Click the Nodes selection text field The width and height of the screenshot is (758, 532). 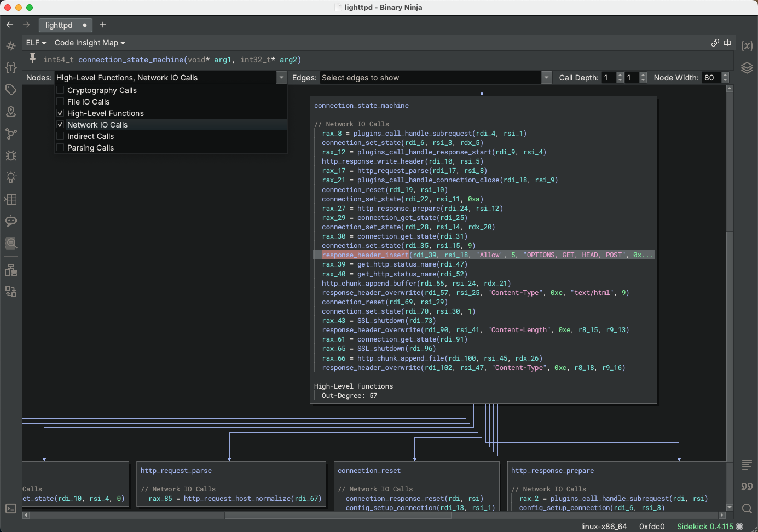[166, 78]
